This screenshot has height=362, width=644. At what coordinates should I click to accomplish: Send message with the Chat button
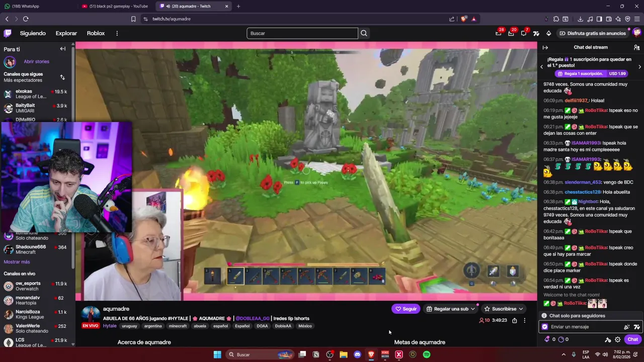633,339
